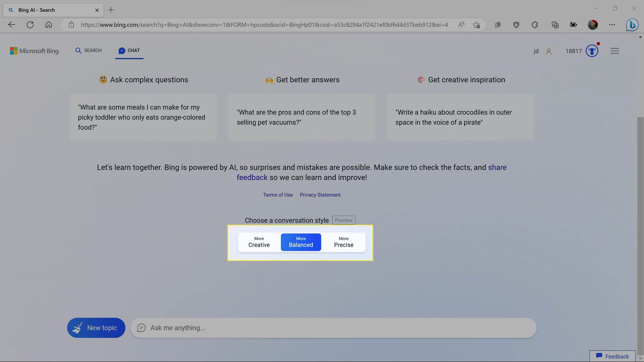Add this page to favorites star icon
Image resolution: width=644 pixels, height=362 pixels.
[x=476, y=25]
